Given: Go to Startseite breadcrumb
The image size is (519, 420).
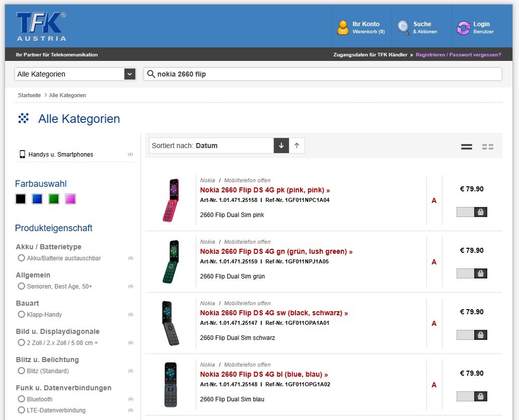Looking at the screenshot, I should [29, 95].
